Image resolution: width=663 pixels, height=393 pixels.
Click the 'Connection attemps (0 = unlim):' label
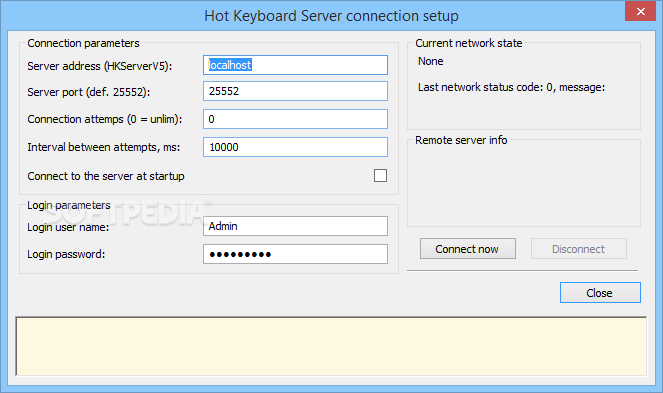point(104,119)
